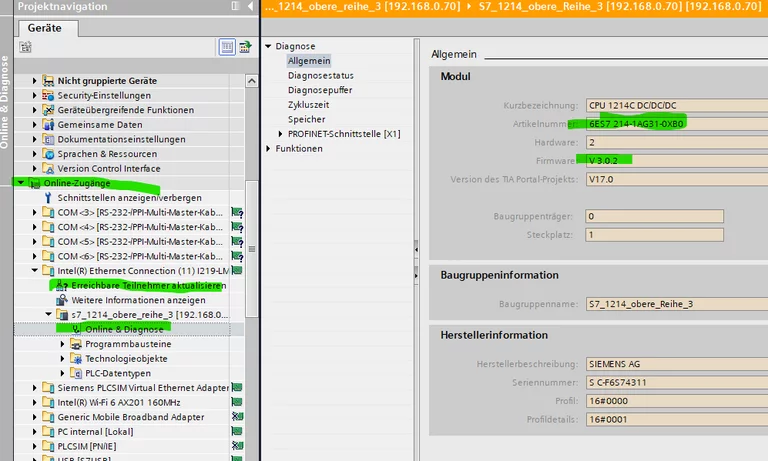Image resolution: width=768 pixels, height=461 pixels.
Task: Open the Online & Diagnose side tab
Action: (5, 102)
